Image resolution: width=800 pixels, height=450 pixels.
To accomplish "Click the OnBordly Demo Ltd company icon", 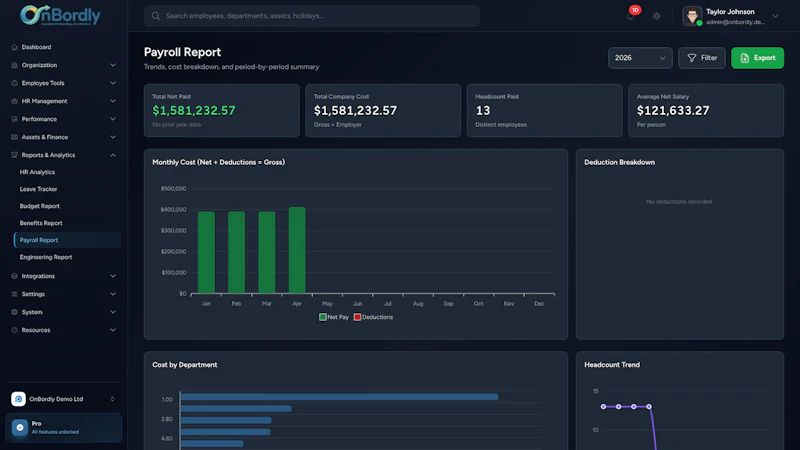I will pyautogui.click(x=18, y=399).
